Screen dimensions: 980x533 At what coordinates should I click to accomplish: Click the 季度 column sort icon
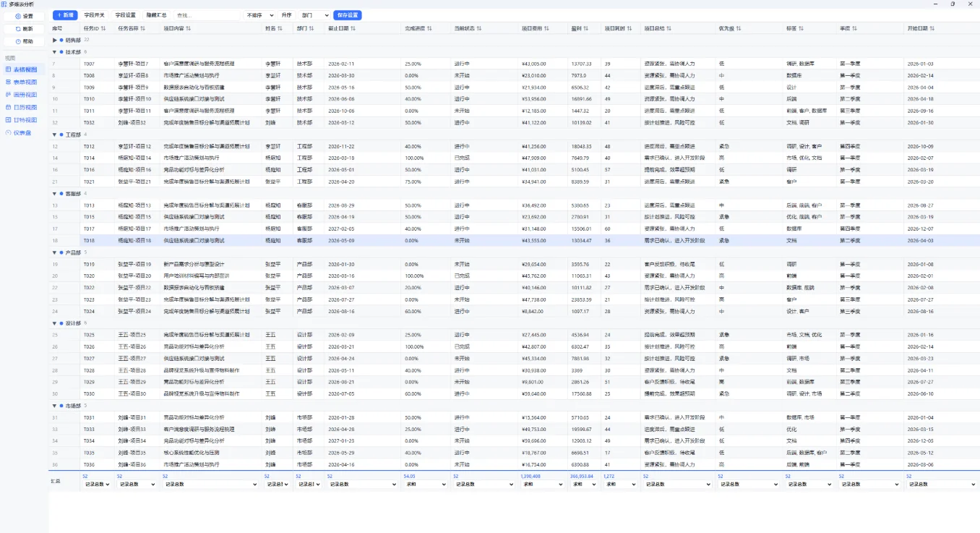[855, 28]
